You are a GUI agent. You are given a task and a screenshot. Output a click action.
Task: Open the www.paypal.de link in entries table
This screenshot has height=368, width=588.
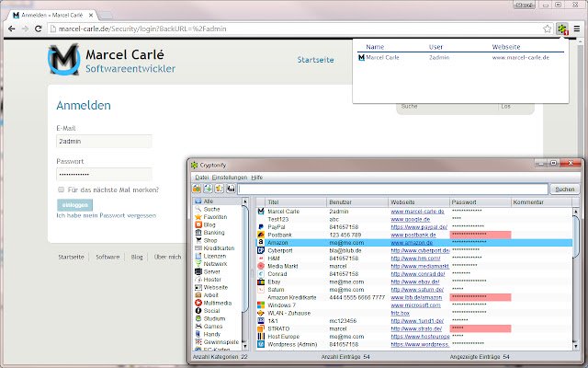point(419,227)
